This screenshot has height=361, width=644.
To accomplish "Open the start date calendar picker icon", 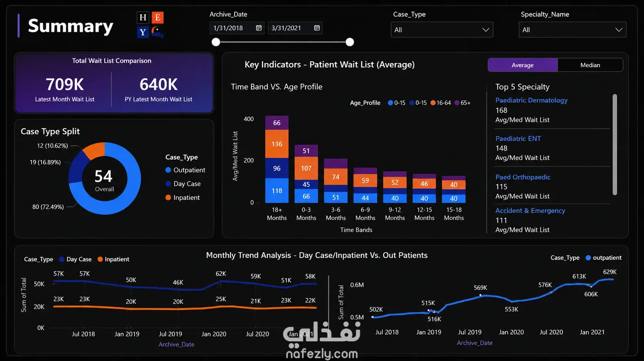I will tap(259, 28).
